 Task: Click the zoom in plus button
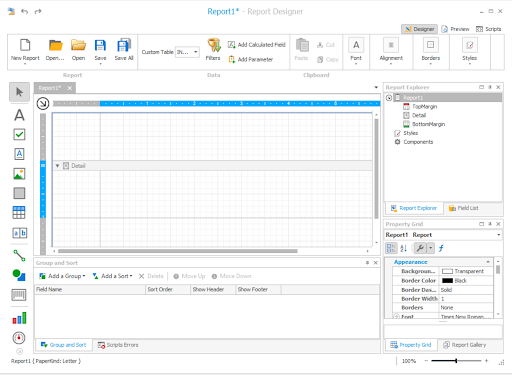pyautogui.click(x=486, y=361)
